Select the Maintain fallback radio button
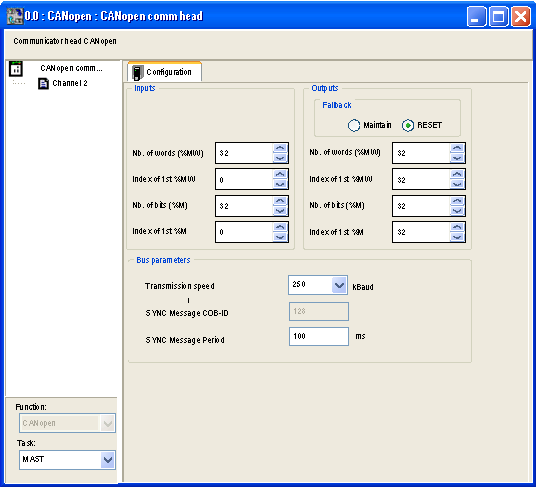The image size is (537, 488). pyautogui.click(x=354, y=125)
